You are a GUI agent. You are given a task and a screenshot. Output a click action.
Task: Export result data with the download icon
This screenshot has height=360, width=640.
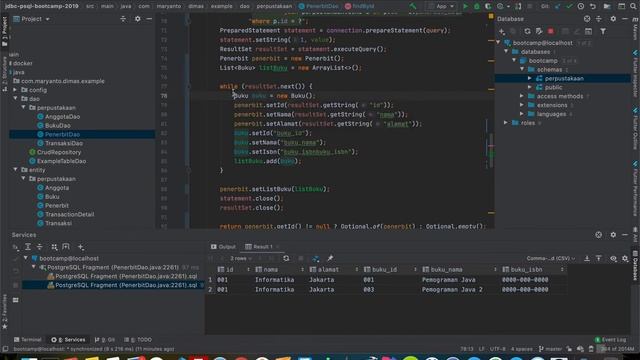click(587, 258)
